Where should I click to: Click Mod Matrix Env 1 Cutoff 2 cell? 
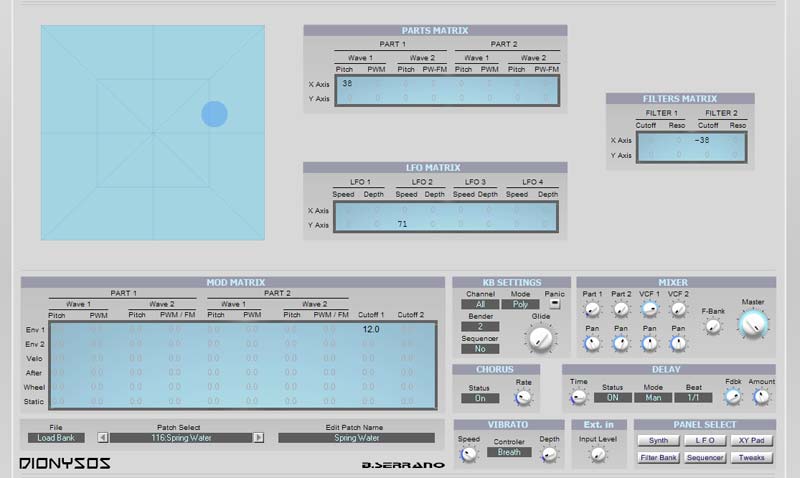click(407, 330)
